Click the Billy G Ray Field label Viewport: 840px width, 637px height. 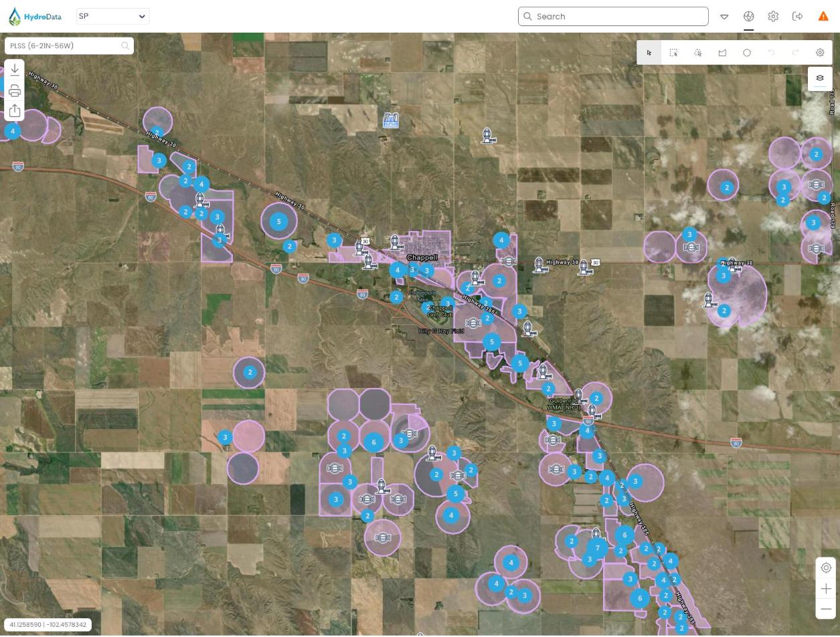(441, 331)
